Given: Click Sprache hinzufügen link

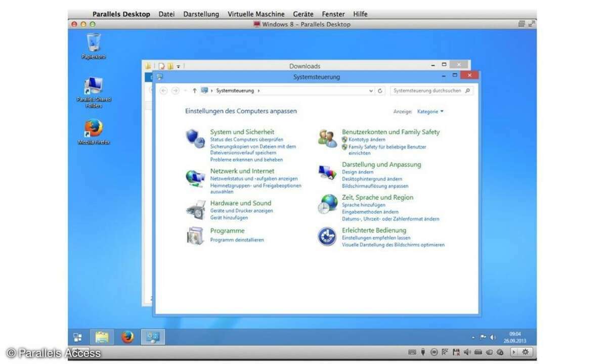Looking at the screenshot, I should pos(364,205).
